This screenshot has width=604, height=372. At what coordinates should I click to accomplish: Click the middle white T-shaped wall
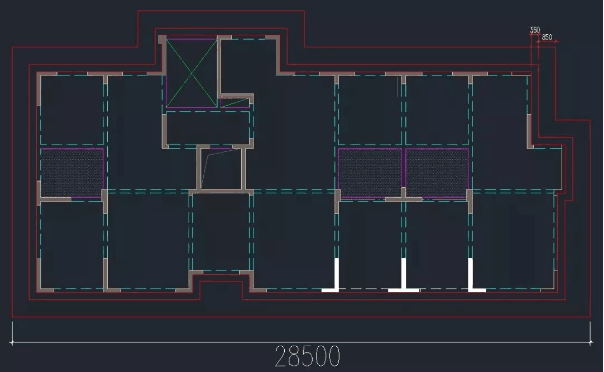[x=403, y=275]
